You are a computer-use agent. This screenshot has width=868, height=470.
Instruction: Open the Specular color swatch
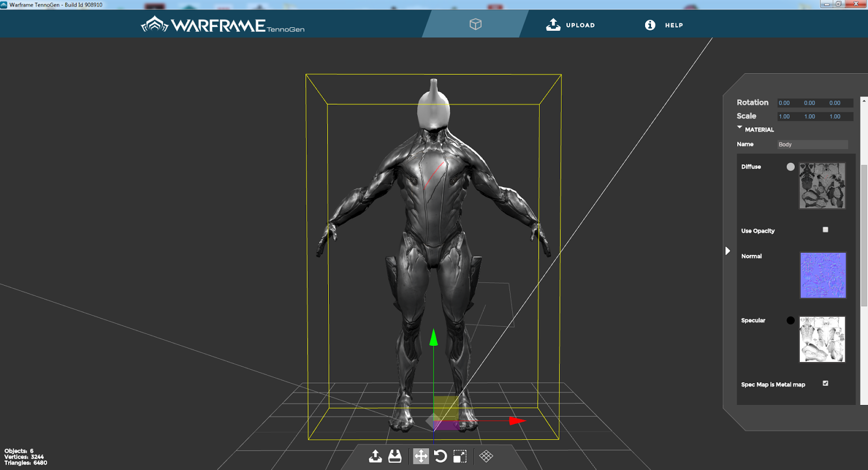pos(790,320)
